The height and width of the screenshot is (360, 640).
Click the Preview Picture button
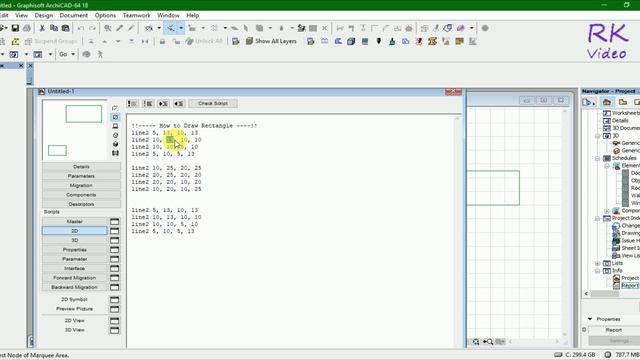tap(75, 309)
